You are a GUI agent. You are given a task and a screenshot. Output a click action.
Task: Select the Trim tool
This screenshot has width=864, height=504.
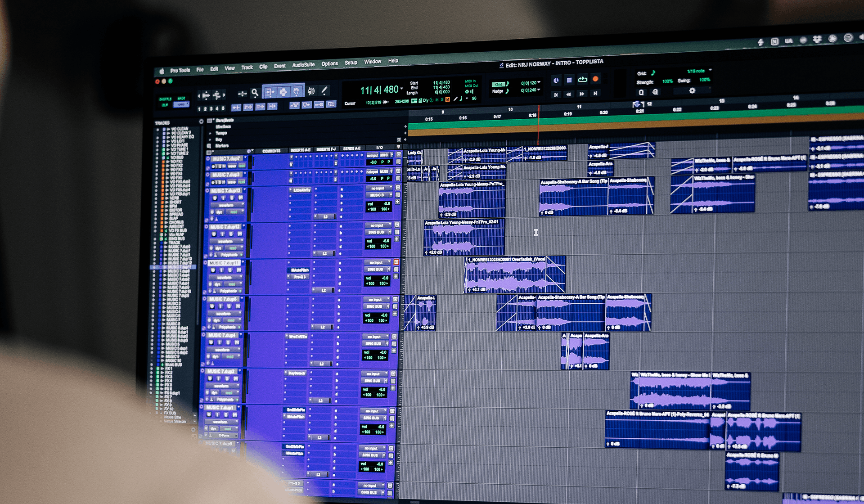point(270,92)
